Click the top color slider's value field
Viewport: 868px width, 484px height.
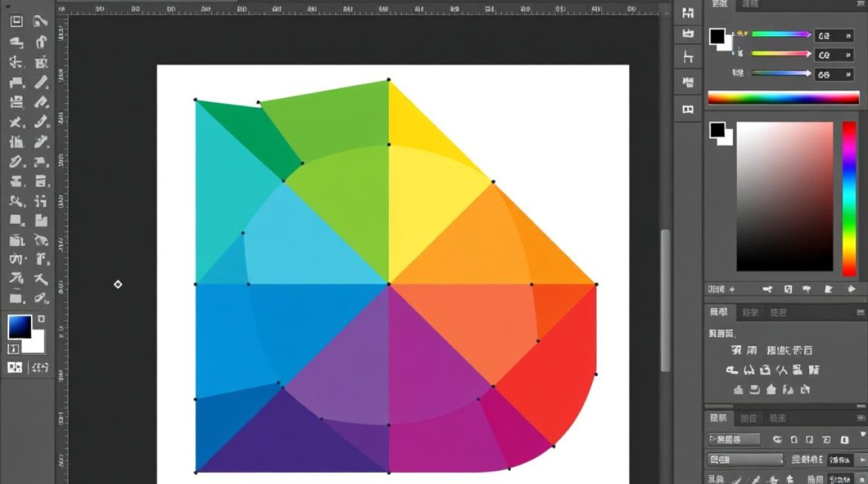[x=834, y=36]
